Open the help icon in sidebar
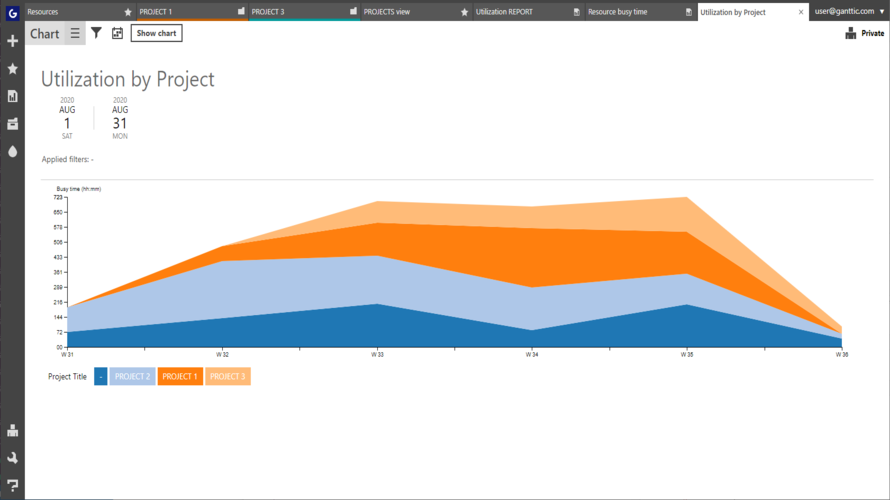 [12, 486]
